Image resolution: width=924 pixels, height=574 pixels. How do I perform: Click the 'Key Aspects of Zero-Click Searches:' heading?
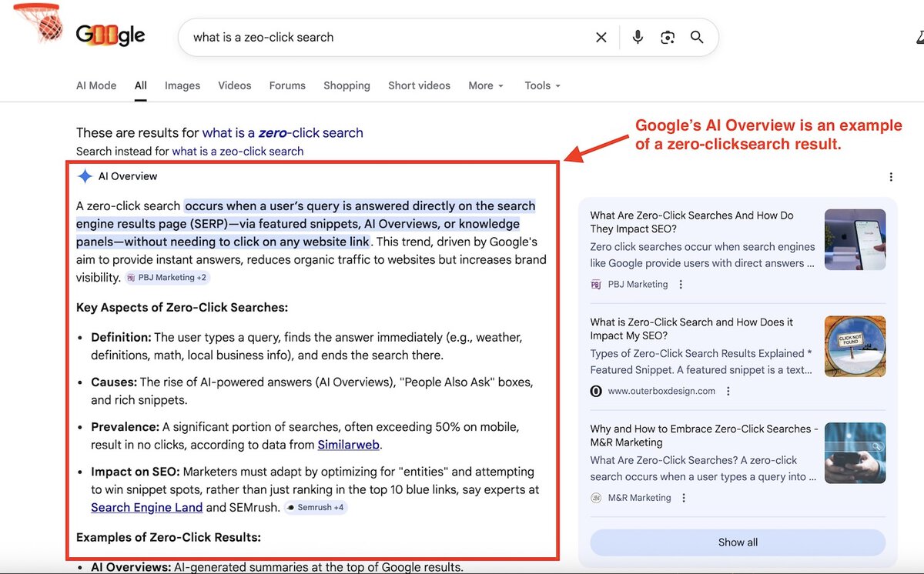click(x=182, y=308)
